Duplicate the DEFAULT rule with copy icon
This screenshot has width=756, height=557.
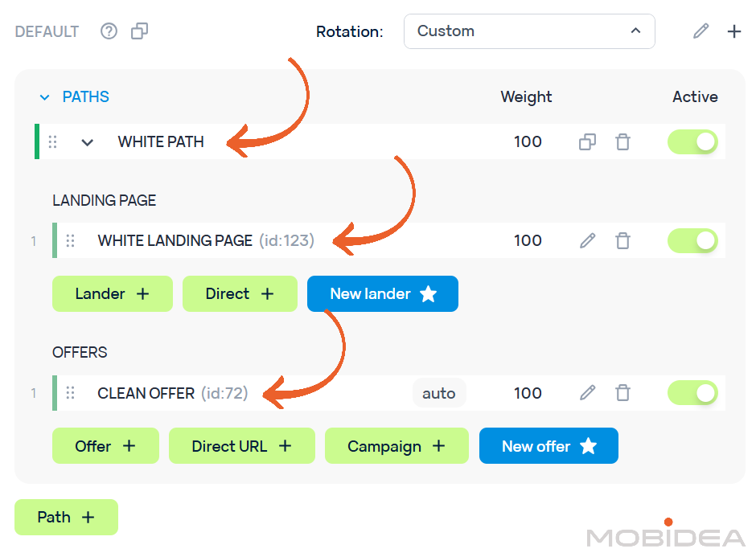click(140, 31)
